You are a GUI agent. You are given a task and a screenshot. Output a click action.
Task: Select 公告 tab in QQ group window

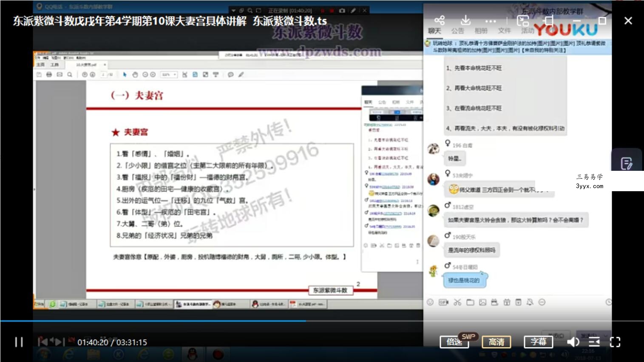click(x=457, y=31)
